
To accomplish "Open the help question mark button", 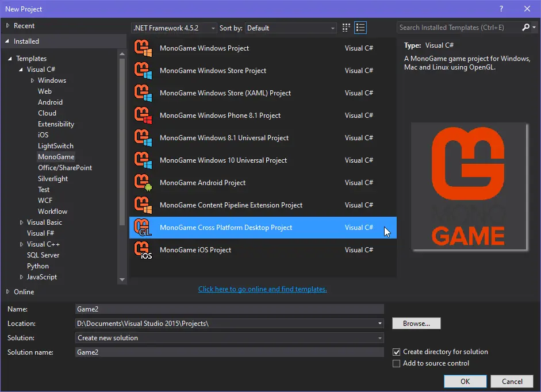I will (x=501, y=9).
